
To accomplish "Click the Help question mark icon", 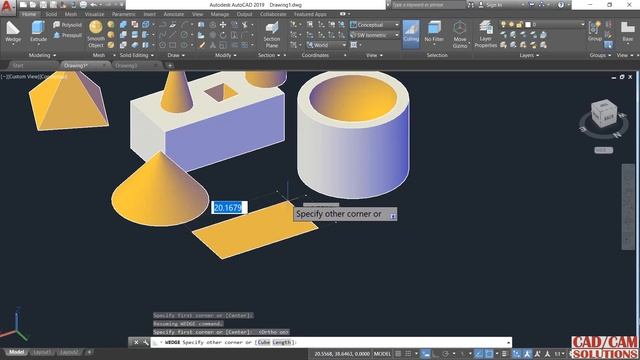I will click(561, 5).
